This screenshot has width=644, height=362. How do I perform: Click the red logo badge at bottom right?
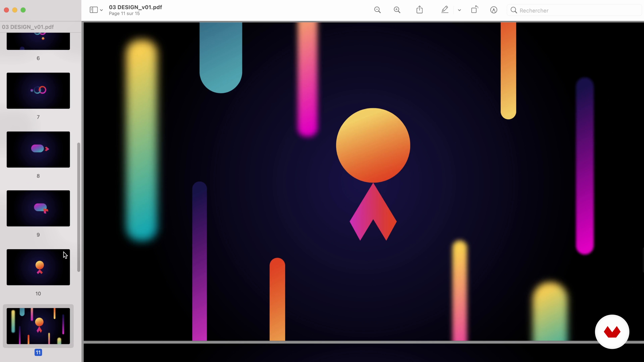pyautogui.click(x=612, y=332)
